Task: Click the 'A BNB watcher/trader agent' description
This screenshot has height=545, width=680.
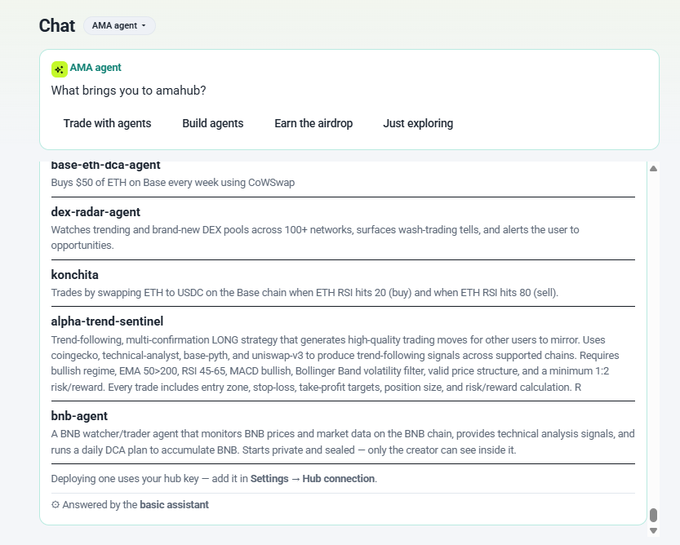Action: [x=343, y=442]
